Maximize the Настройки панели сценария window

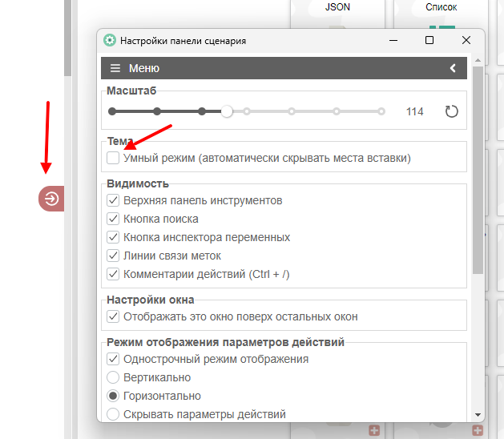point(429,41)
